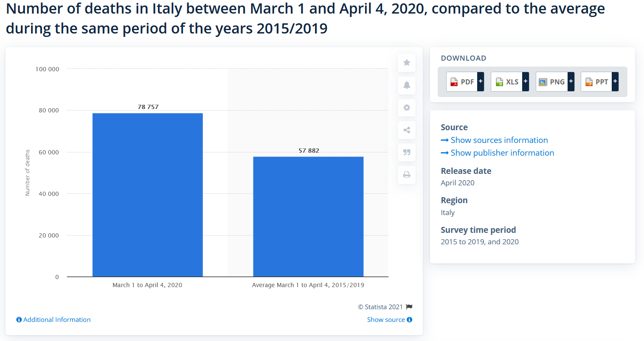The height and width of the screenshot is (341, 644).
Task: Select the 78 757 deaths bar
Action: click(147, 195)
